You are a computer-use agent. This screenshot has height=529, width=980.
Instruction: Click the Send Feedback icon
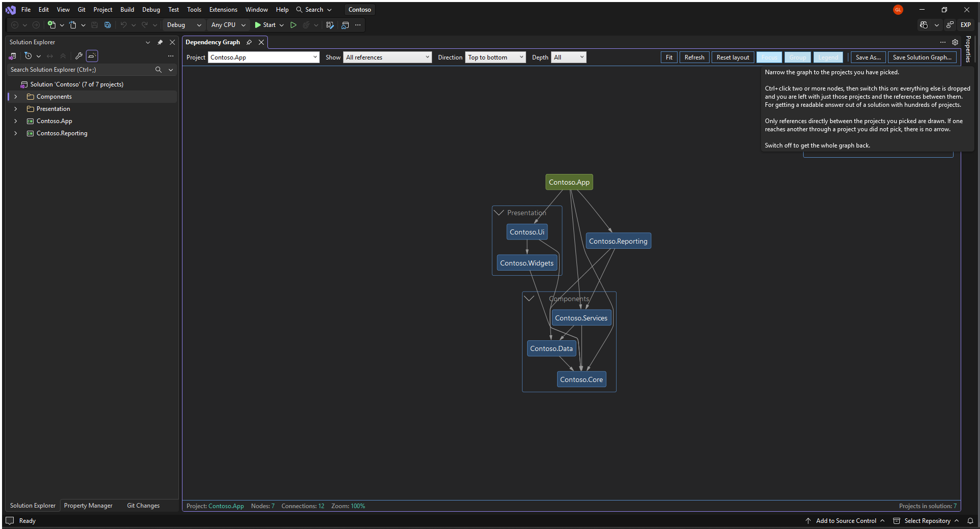point(950,25)
